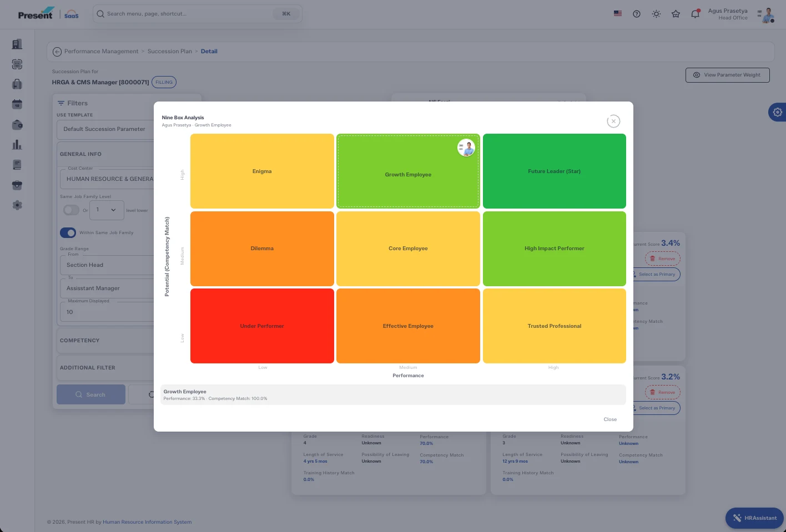This screenshot has width=786, height=532.
Task: Collapse the General Info section header
Action: [x=105, y=154]
